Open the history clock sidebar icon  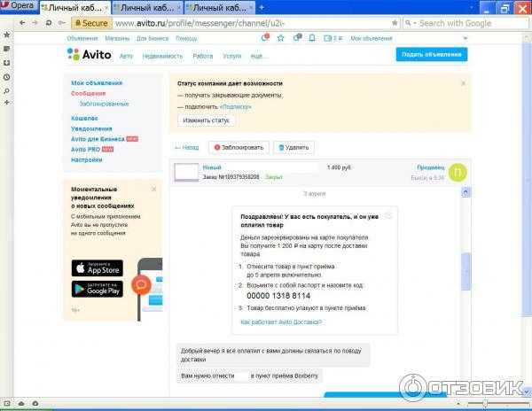click(6, 77)
